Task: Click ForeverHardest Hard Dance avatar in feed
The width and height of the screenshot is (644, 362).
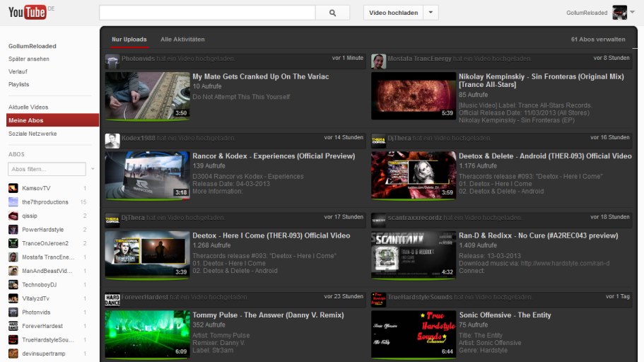Action: (112, 300)
